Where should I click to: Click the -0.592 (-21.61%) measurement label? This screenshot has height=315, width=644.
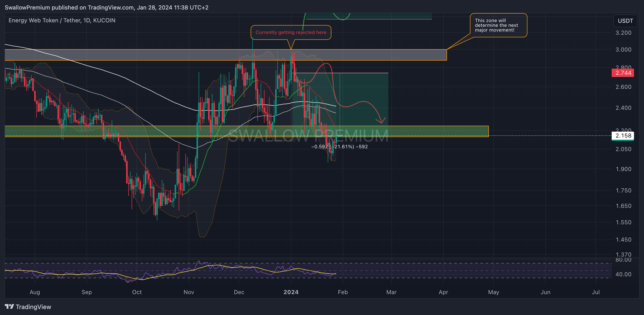click(x=339, y=147)
